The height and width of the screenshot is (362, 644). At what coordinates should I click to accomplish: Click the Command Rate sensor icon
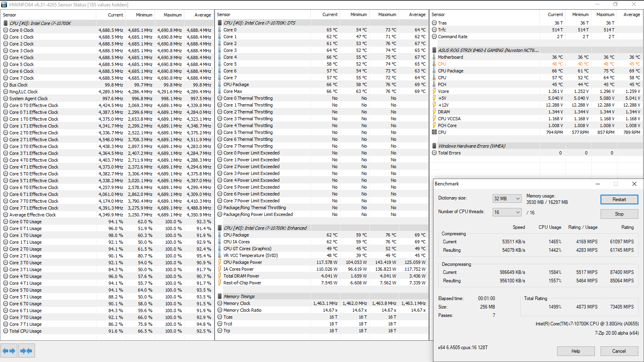[x=434, y=37]
